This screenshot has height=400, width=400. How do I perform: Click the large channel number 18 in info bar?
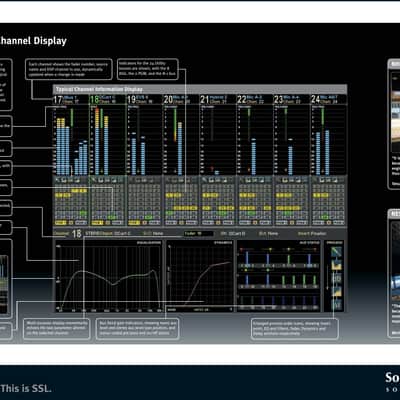(x=77, y=234)
